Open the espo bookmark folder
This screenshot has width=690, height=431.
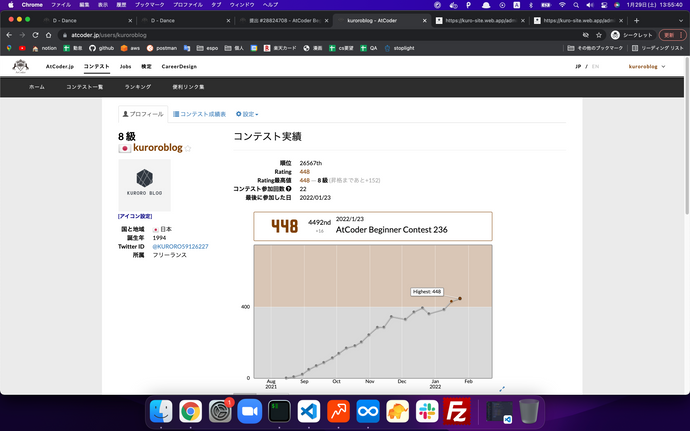click(x=207, y=48)
